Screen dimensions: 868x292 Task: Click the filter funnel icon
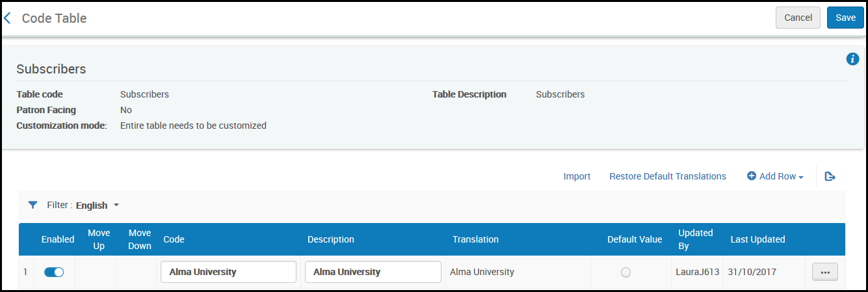tap(33, 205)
